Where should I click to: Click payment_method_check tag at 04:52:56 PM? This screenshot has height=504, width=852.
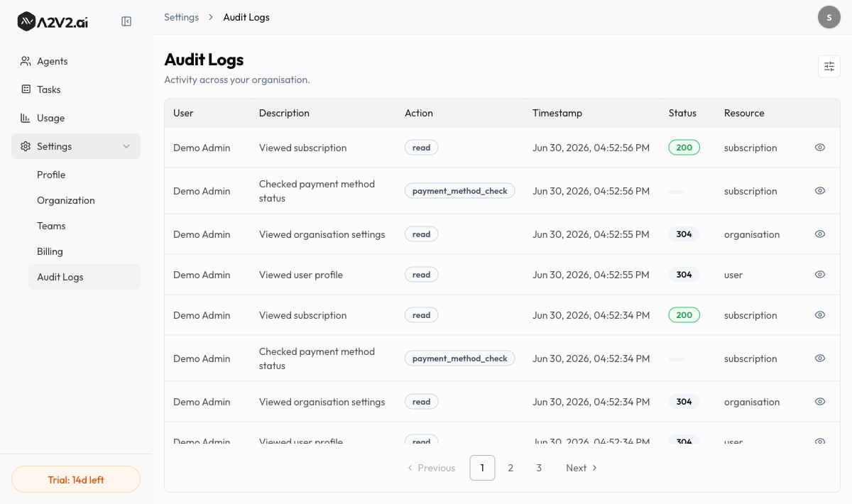pyautogui.click(x=460, y=191)
